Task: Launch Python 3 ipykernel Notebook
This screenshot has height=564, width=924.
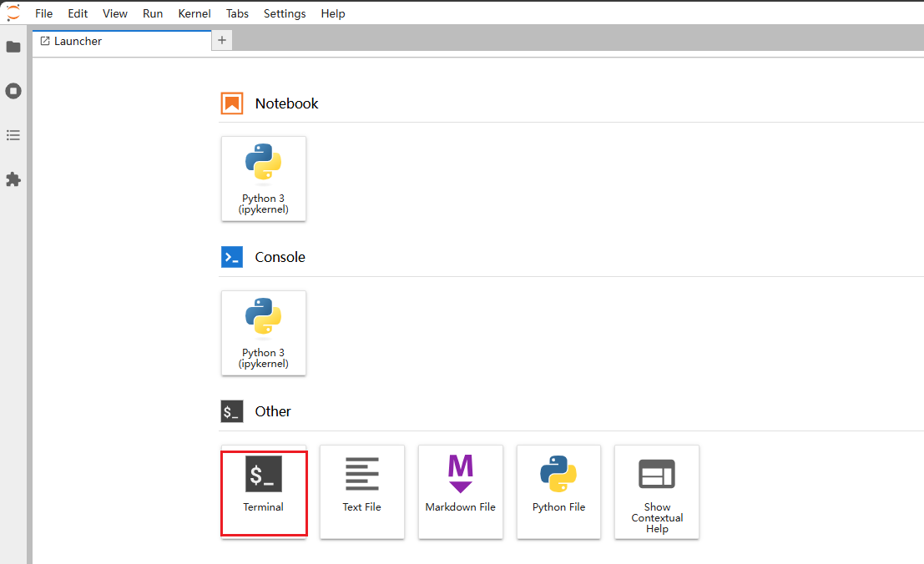Action: pos(264,179)
